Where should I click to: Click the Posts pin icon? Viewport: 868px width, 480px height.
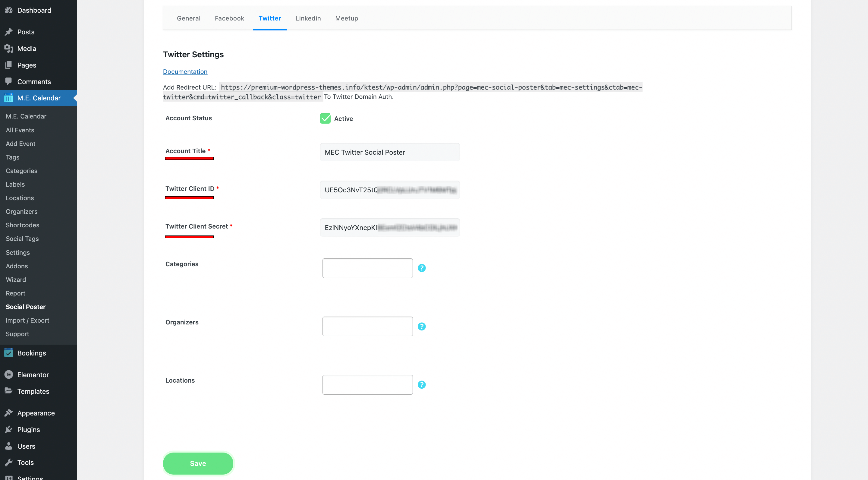pos(9,32)
